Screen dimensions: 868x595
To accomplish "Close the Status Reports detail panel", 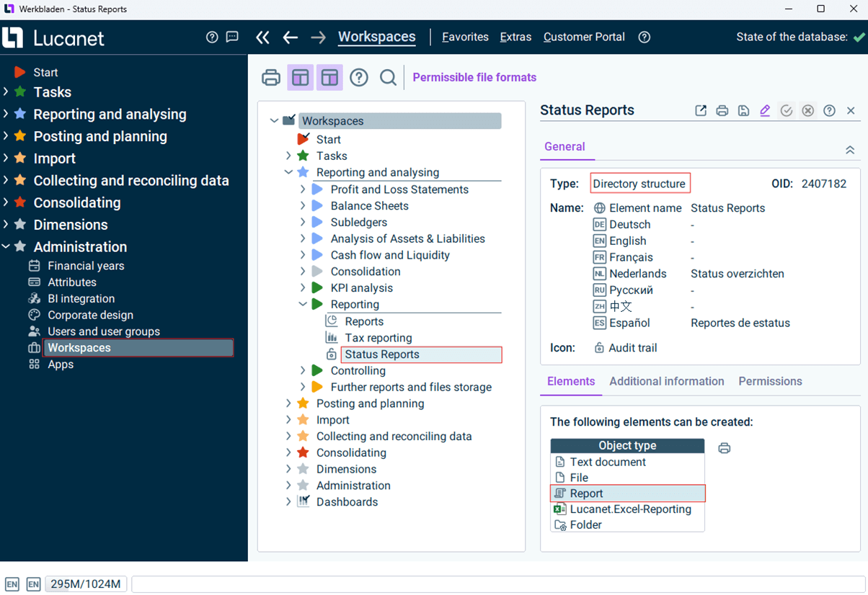I will point(851,110).
